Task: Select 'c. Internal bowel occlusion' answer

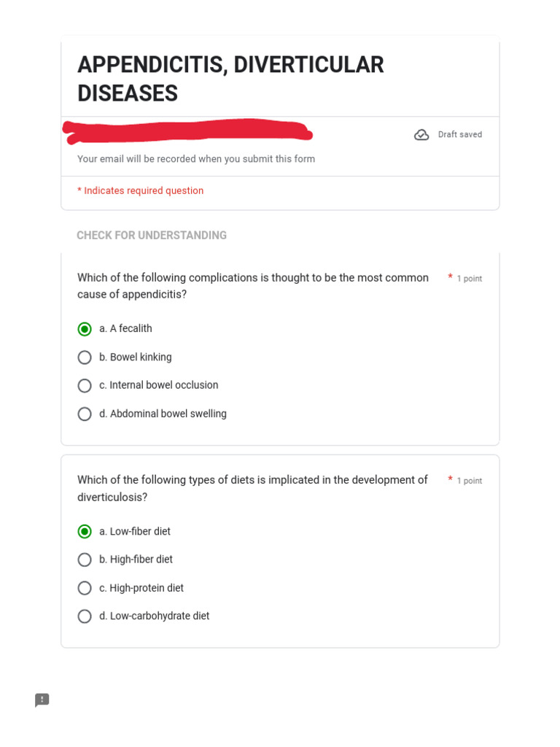Action: pyautogui.click(x=85, y=385)
